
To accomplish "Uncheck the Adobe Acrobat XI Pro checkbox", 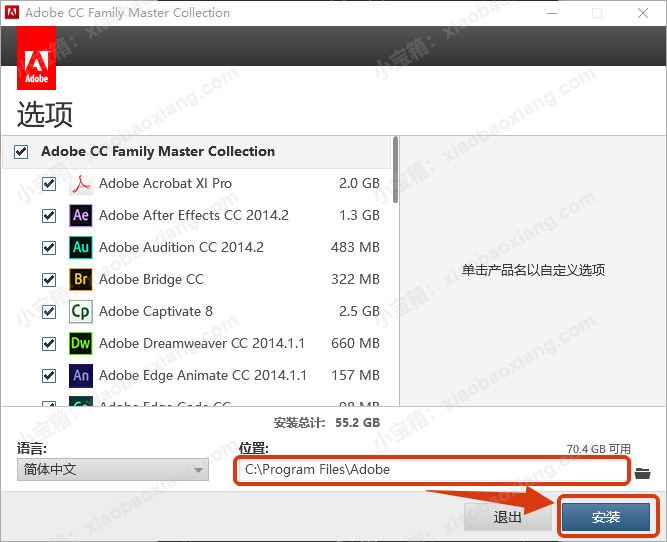I will pos(49,184).
